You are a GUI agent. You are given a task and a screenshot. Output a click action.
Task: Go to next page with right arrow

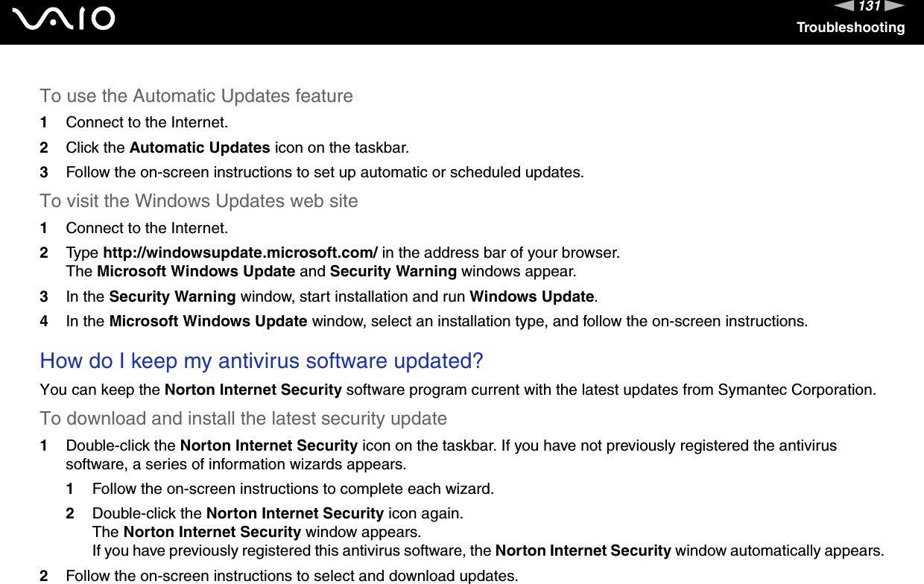(x=895, y=7)
